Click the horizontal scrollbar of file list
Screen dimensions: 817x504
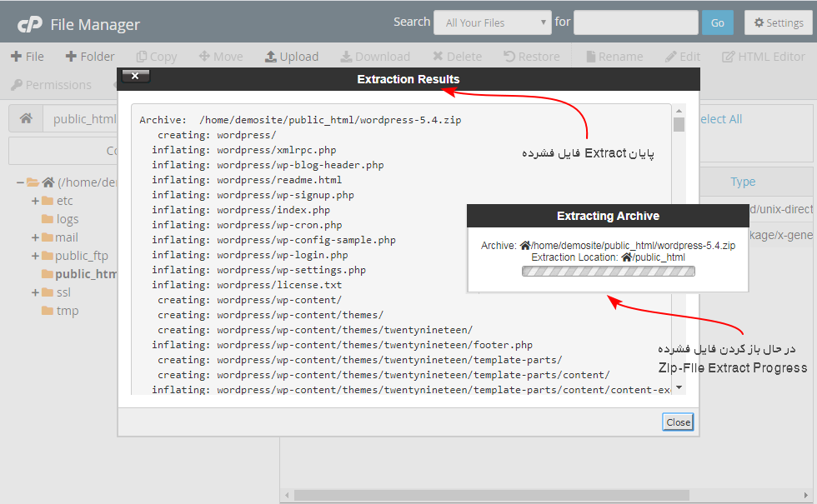coord(491,495)
